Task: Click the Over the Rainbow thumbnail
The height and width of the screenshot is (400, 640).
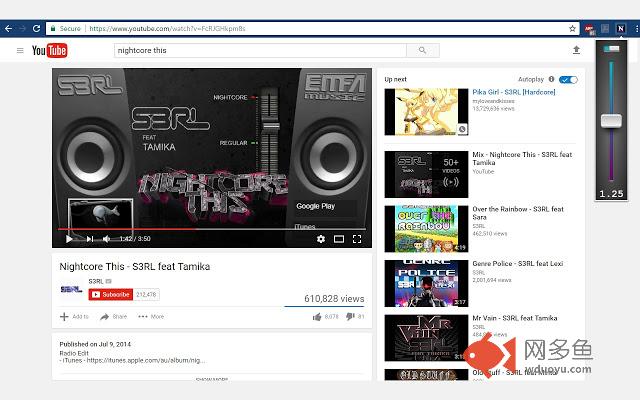Action: (426, 229)
